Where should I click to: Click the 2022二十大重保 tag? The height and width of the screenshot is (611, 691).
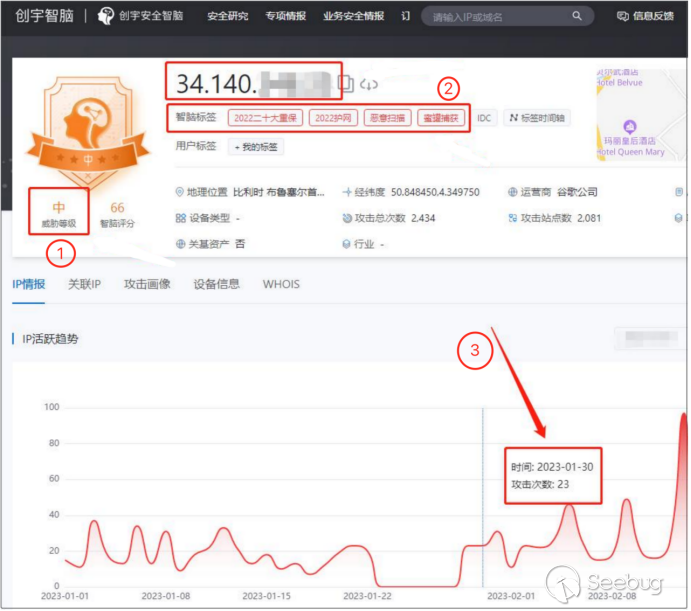[x=266, y=118]
